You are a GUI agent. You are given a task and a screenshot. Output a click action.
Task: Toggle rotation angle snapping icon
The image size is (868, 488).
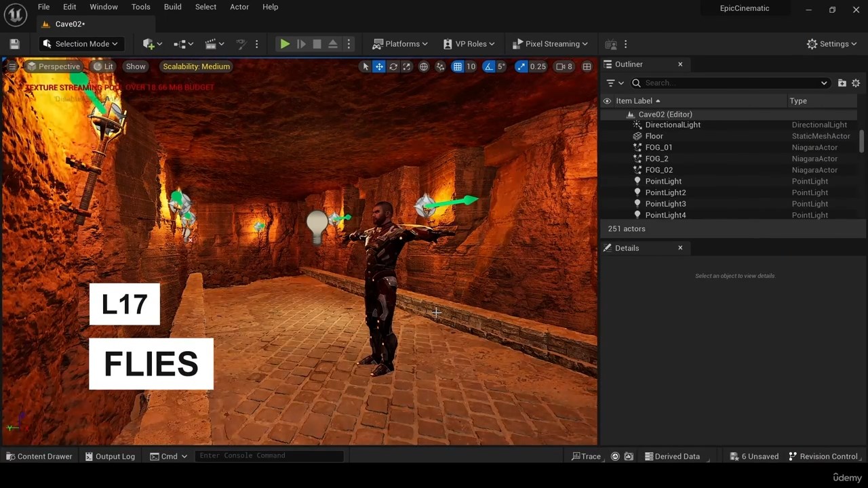coord(489,66)
